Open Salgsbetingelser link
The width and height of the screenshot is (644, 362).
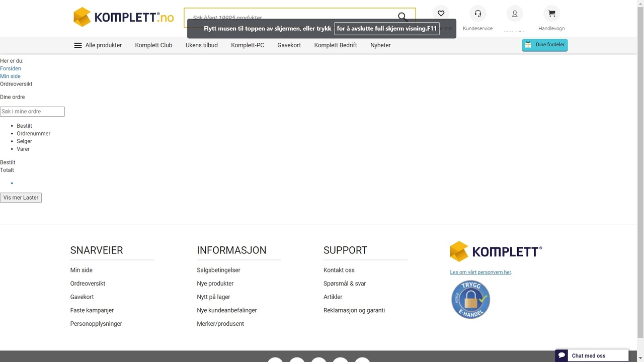(x=218, y=270)
